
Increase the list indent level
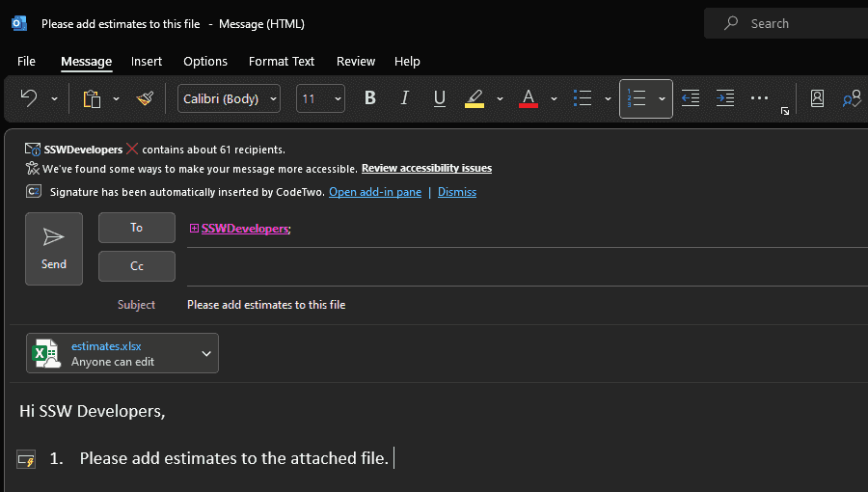(x=724, y=98)
